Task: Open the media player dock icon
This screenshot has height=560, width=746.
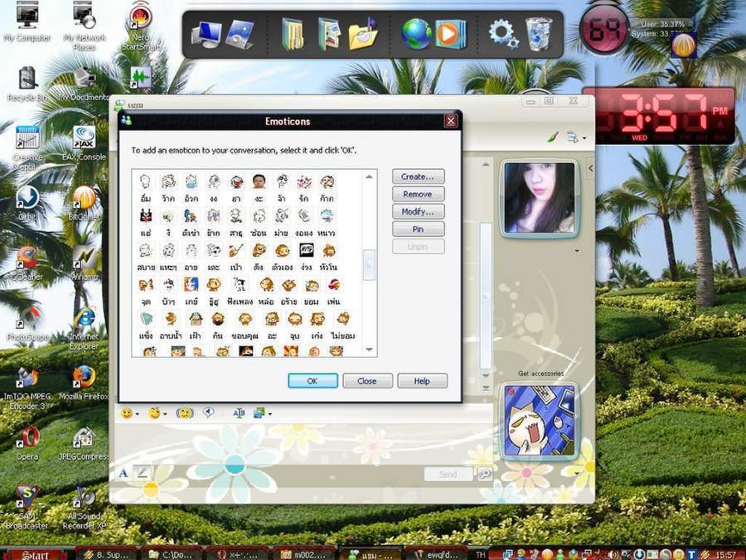Action: [450, 34]
